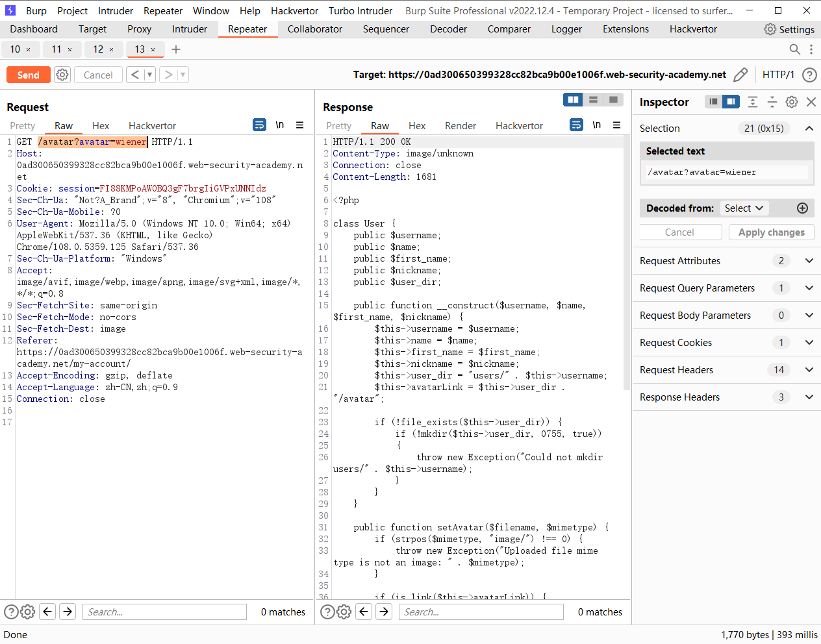821x644 pixels.
Task: Expand Request Attributes section
Action: click(x=809, y=261)
